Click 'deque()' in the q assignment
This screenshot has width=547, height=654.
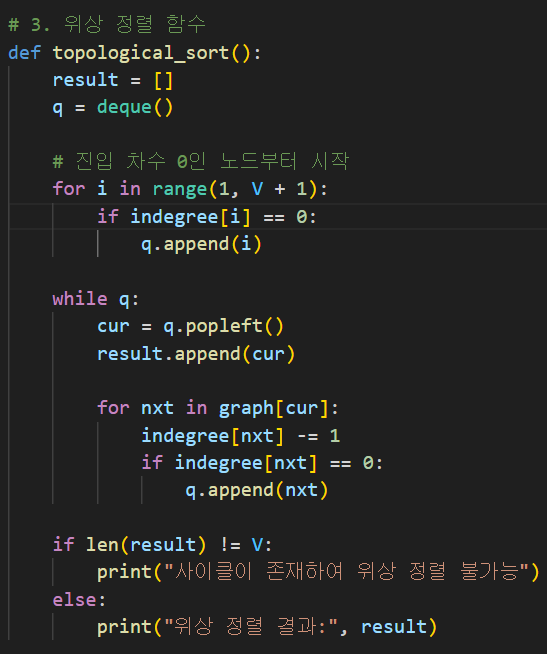click(134, 107)
